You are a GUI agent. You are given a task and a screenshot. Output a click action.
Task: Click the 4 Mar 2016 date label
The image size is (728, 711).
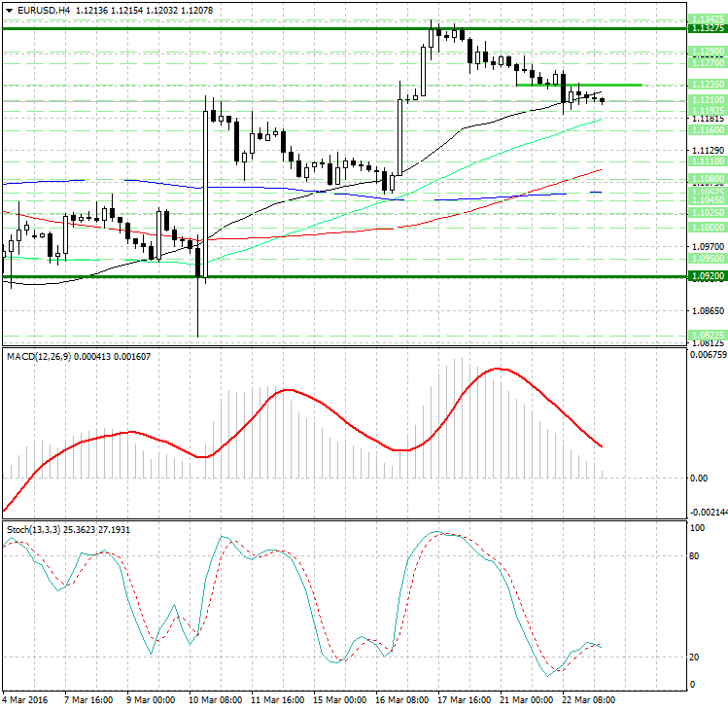tap(24, 700)
